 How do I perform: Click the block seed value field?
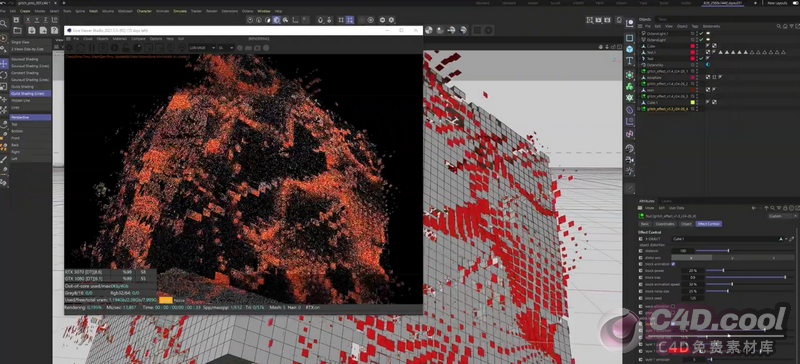point(694,298)
